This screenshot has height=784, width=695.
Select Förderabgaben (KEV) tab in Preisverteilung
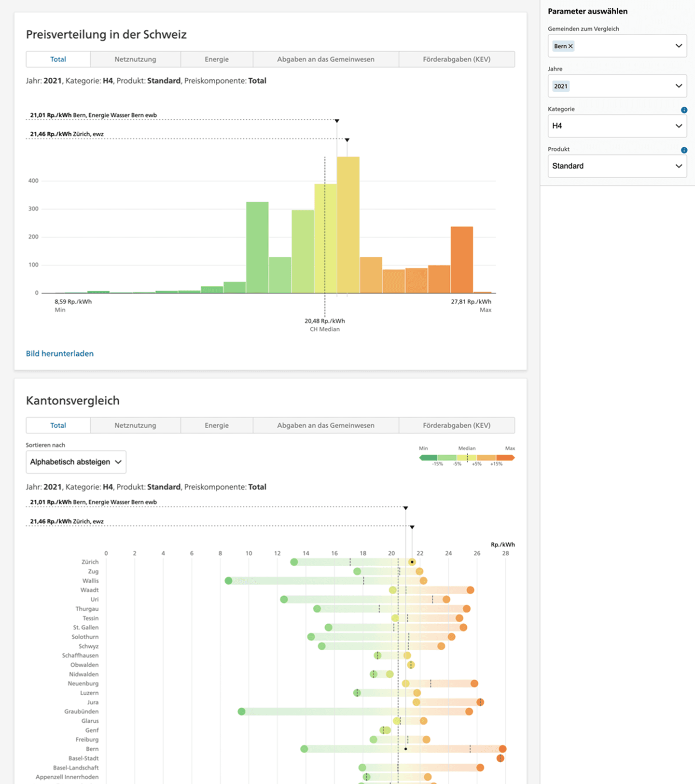tap(457, 59)
